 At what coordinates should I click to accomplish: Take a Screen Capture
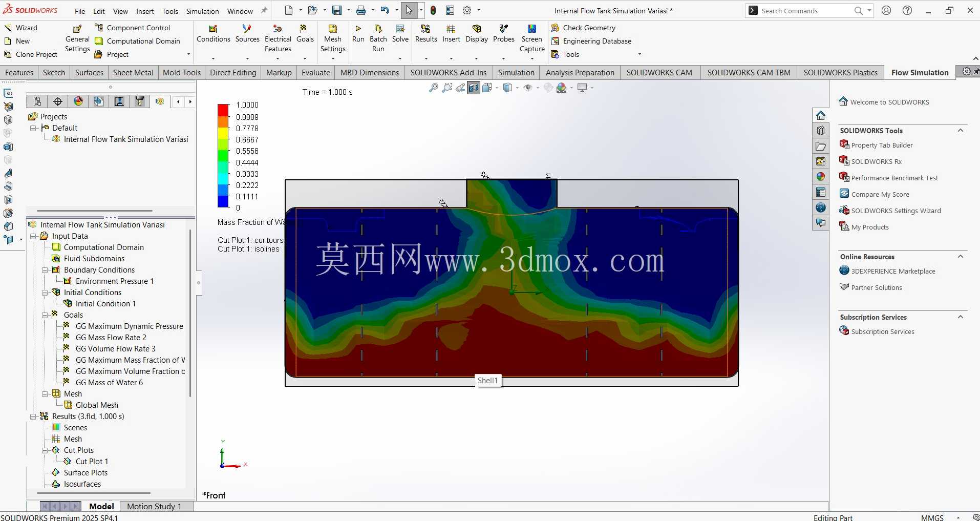(x=532, y=39)
